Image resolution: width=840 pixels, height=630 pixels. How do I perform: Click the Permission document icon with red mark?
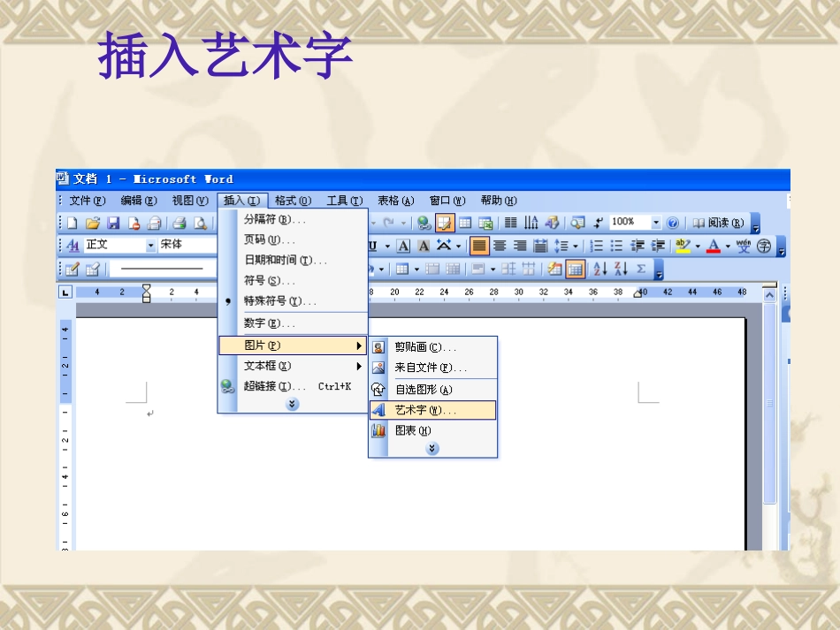pos(134,223)
